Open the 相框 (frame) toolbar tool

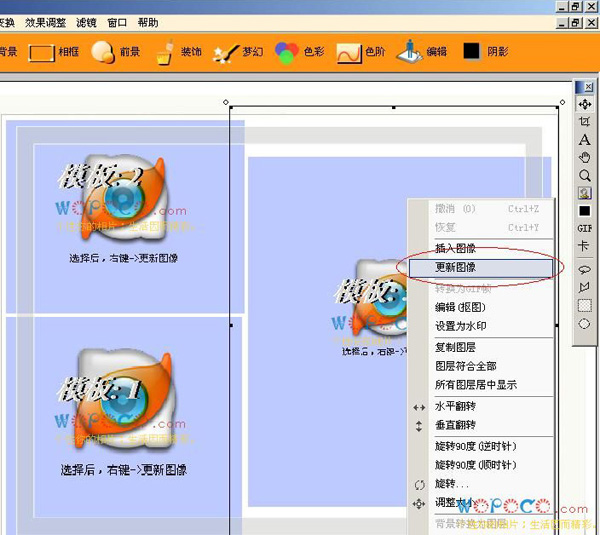[x=54, y=52]
